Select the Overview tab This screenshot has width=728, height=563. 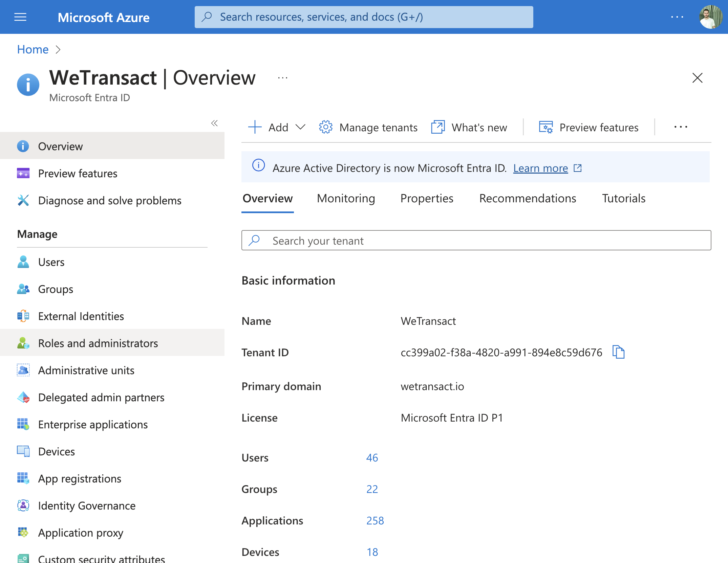(x=267, y=198)
